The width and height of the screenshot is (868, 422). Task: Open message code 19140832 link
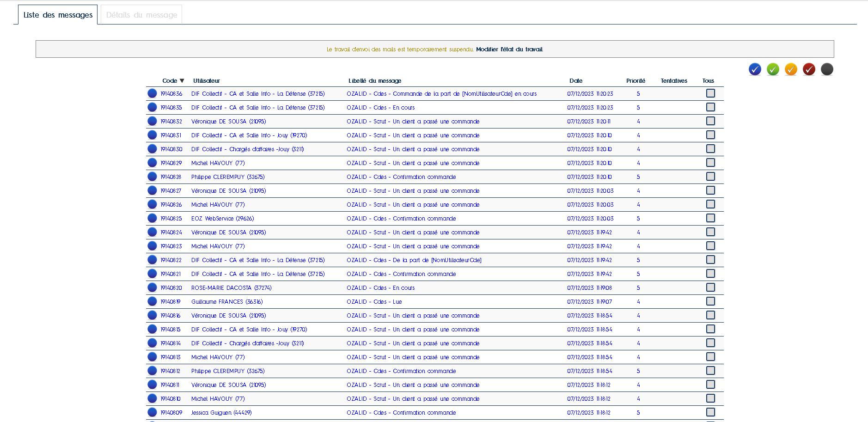(x=171, y=122)
